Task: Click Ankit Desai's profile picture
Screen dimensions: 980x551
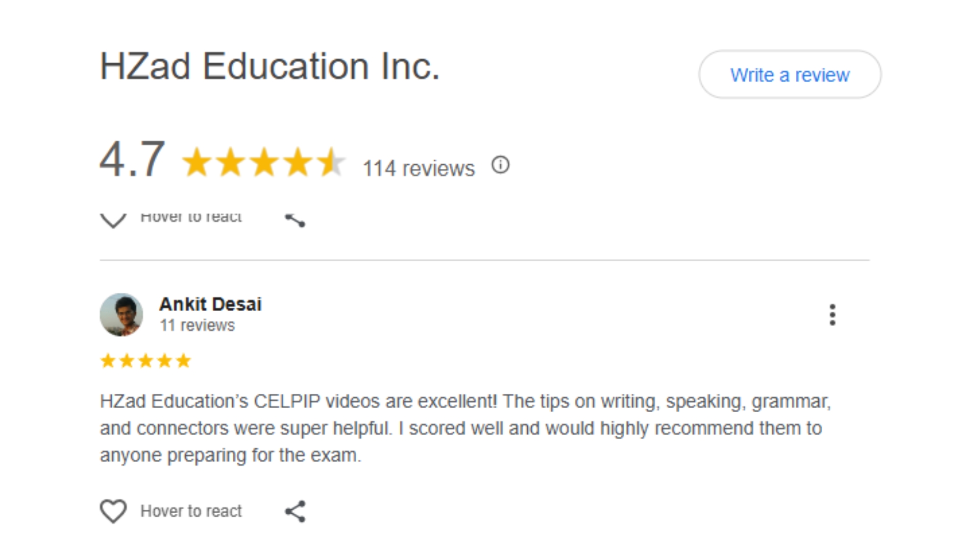Action: pyautogui.click(x=121, y=315)
